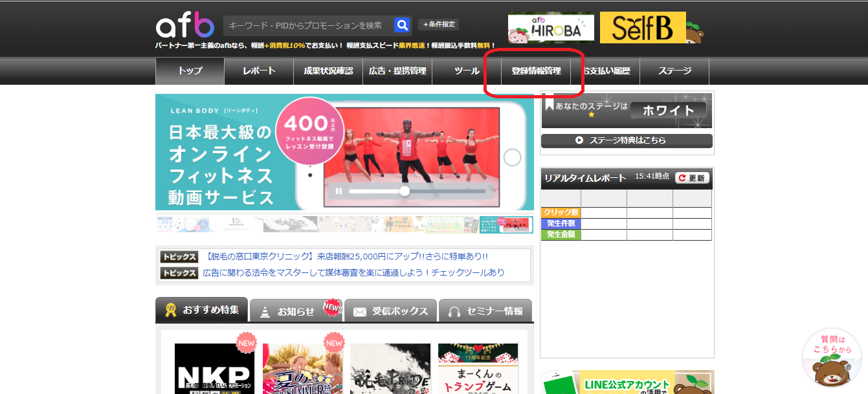Click the envelope icon on 受信ボックス
Screen dimensions: 868x394
[x=359, y=312]
